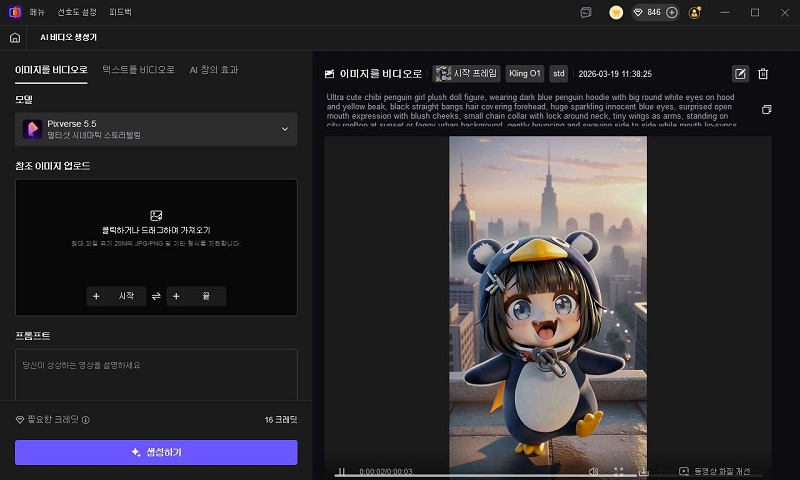The height and width of the screenshot is (480, 800).
Task: Delete this generation with the trash icon
Action: tap(763, 74)
